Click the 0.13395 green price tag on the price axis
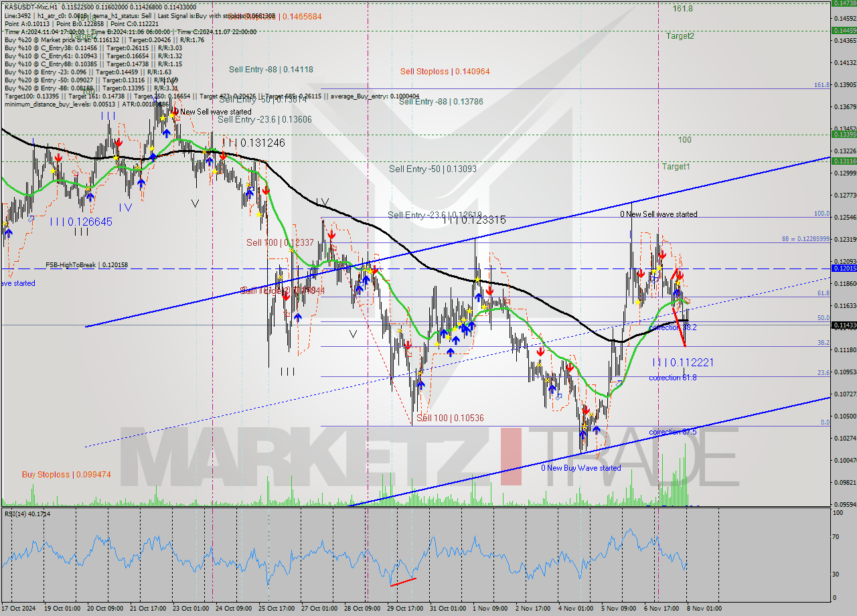The height and width of the screenshot is (616, 857). (843, 134)
